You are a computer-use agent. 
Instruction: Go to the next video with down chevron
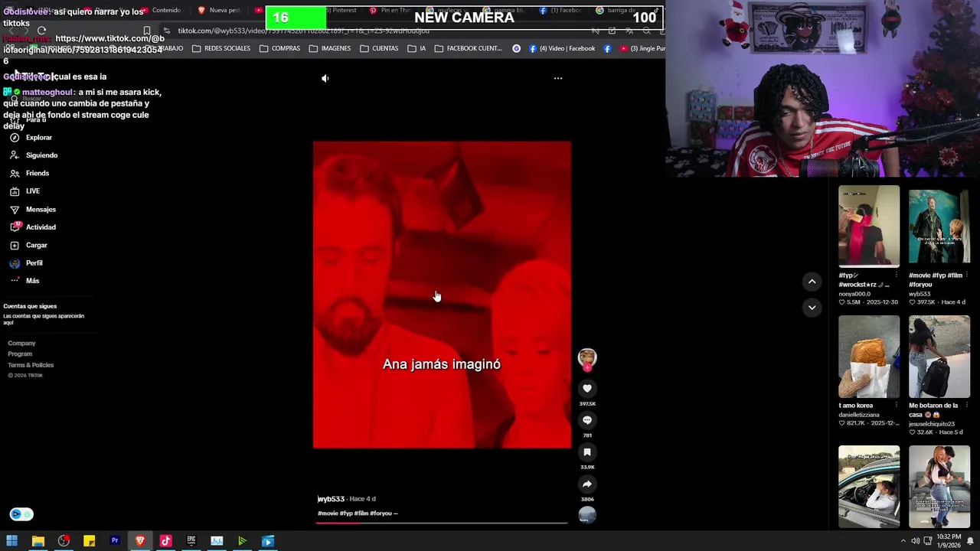(812, 308)
